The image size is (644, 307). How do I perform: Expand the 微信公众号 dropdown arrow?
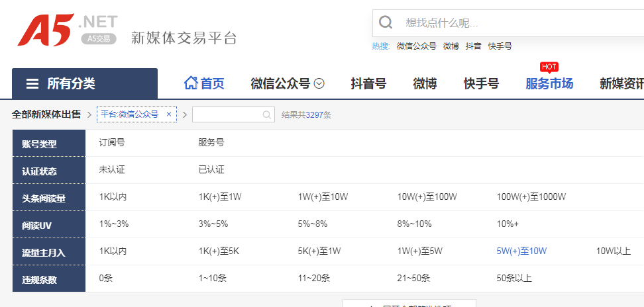(319, 84)
